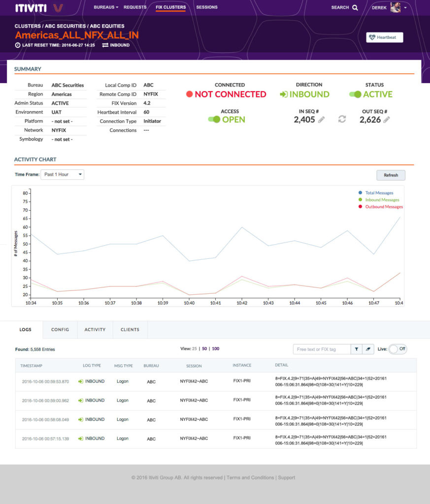Open the Requests menu
This screenshot has height=504, width=430.
pyautogui.click(x=135, y=7)
